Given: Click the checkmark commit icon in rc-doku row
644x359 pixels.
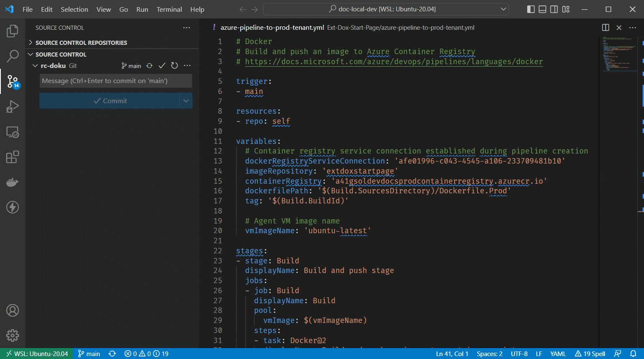Looking at the screenshot, I should [162, 66].
